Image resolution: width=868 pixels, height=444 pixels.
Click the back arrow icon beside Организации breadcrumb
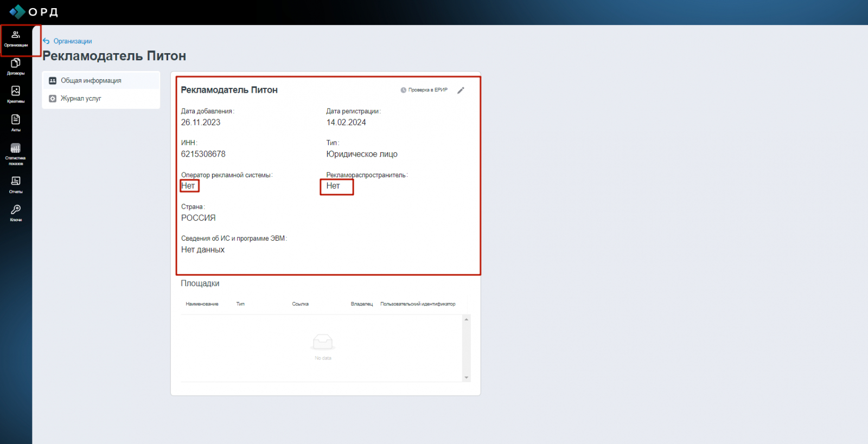[46, 41]
